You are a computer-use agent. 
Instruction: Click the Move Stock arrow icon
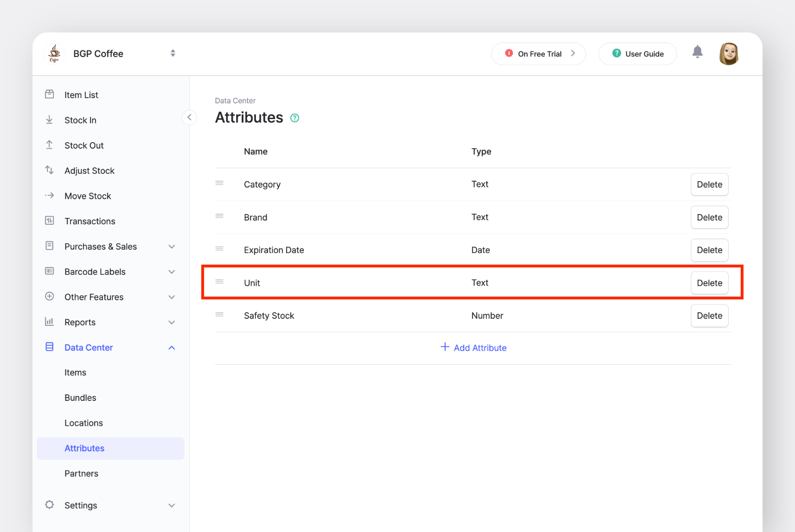point(49,196)
